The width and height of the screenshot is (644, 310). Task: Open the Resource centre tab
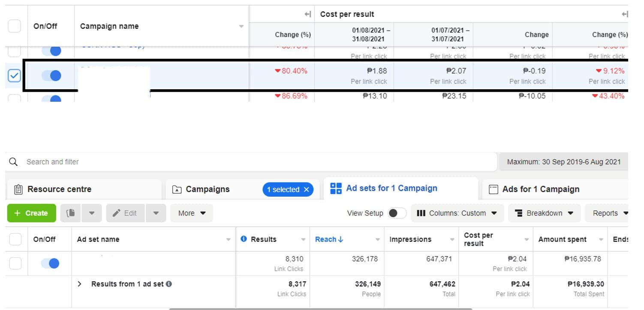pyautogui.click(x=59, y=189)
